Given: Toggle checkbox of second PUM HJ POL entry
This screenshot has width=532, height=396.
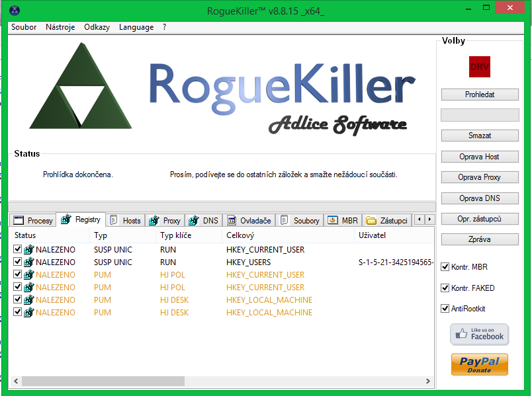Looking at the screenshot, I should tap(18, 287).
